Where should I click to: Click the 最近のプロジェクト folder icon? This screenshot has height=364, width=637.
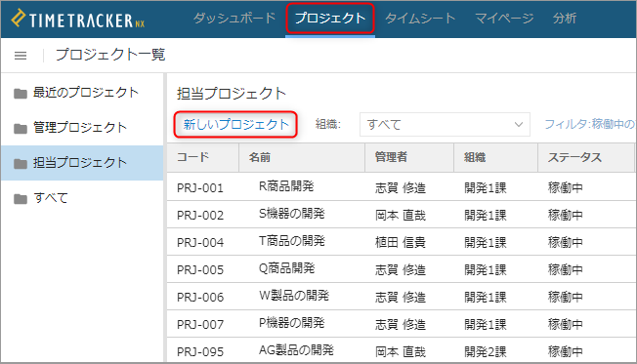[21, 94]
